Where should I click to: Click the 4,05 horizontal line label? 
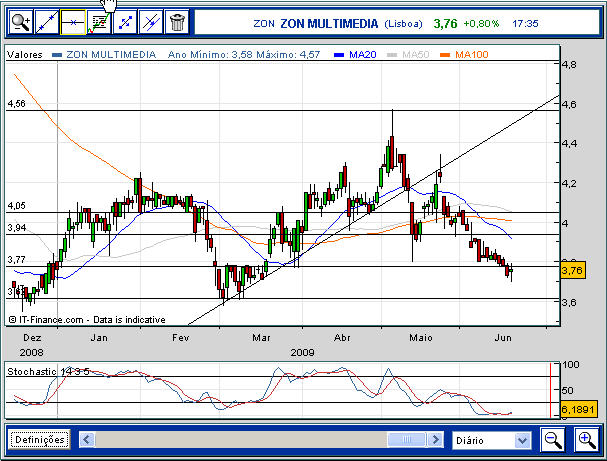coord(17,206)
